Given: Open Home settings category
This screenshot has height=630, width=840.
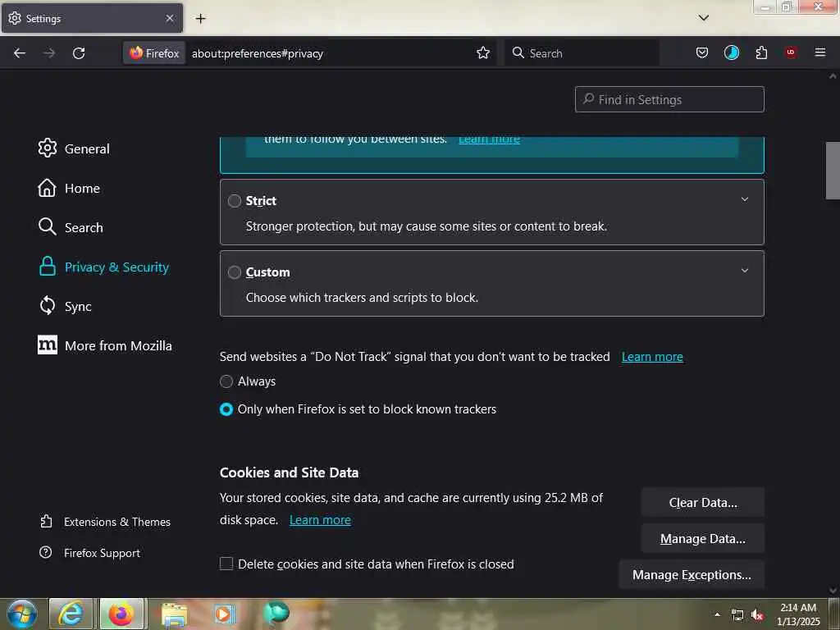Looking at the screenshot, I should pyautogui.click(x=69, y=188).
